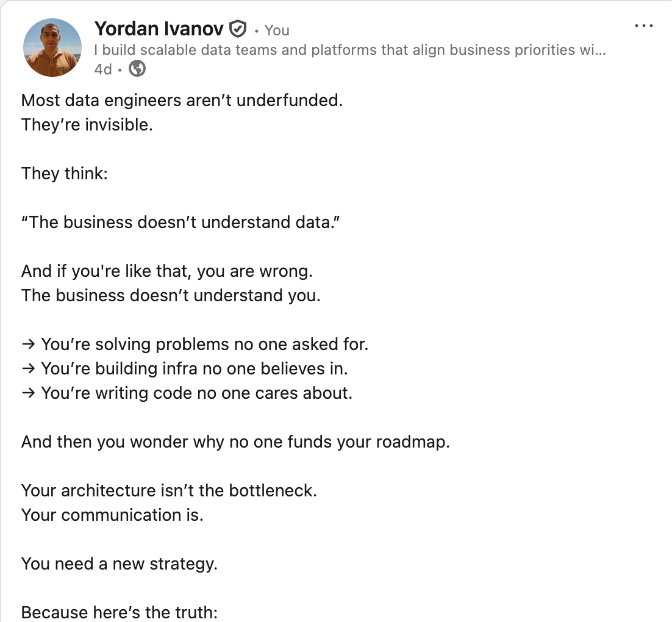Click the verified shield badge icon
Screen dimensions: 672x622
click(238, 29)
